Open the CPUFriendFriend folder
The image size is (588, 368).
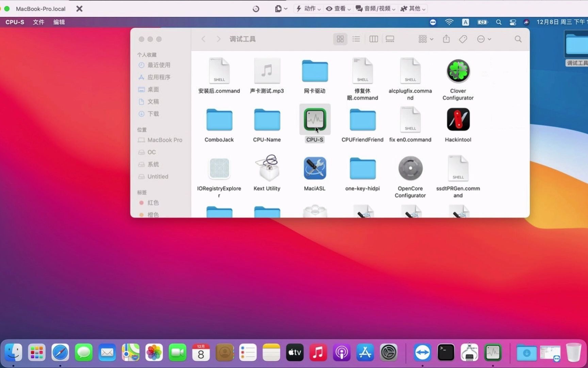[x=362, y=120]
